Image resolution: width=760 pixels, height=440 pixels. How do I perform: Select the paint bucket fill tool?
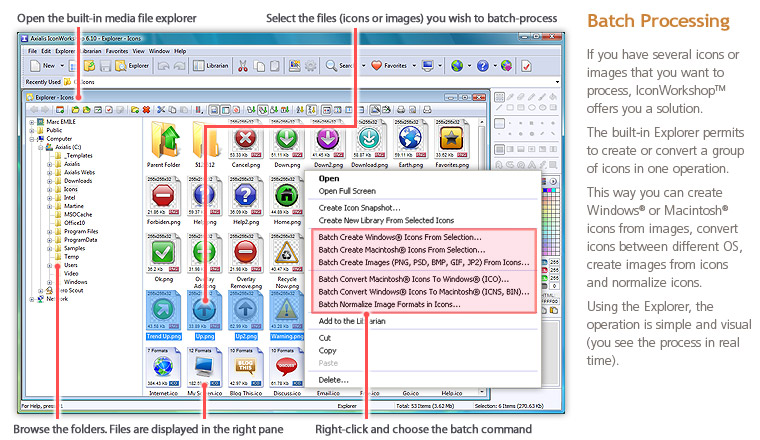[553, 97]
